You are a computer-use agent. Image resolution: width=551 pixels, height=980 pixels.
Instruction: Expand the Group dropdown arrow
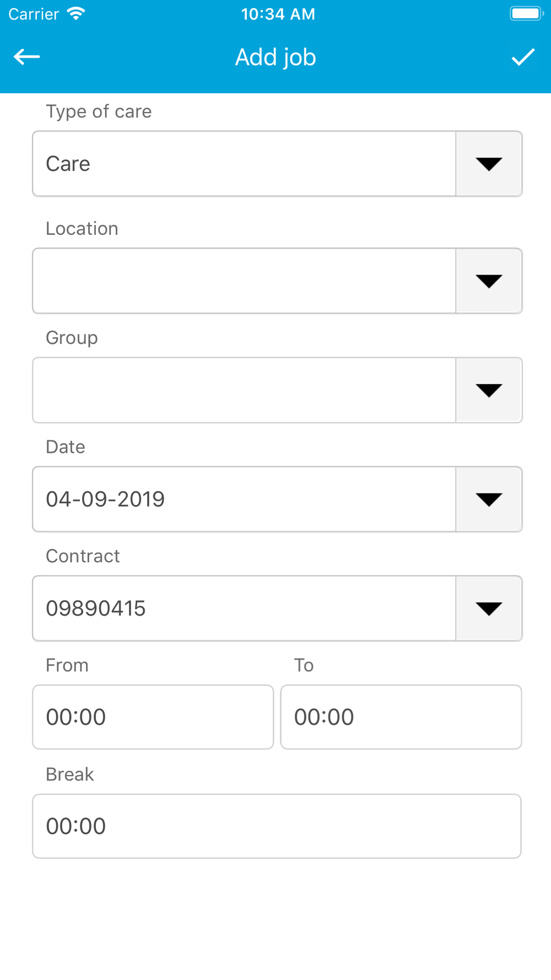click(x=489, y=390)
